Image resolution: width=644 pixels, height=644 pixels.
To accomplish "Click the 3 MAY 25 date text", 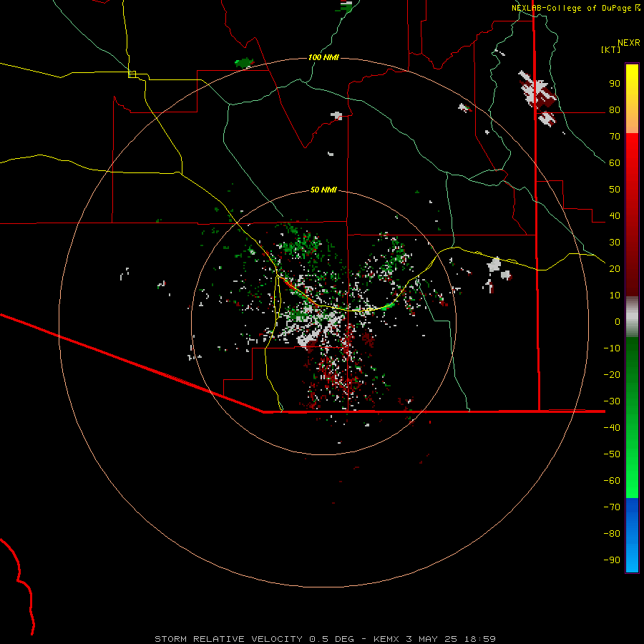I will (x=431, y=639).
